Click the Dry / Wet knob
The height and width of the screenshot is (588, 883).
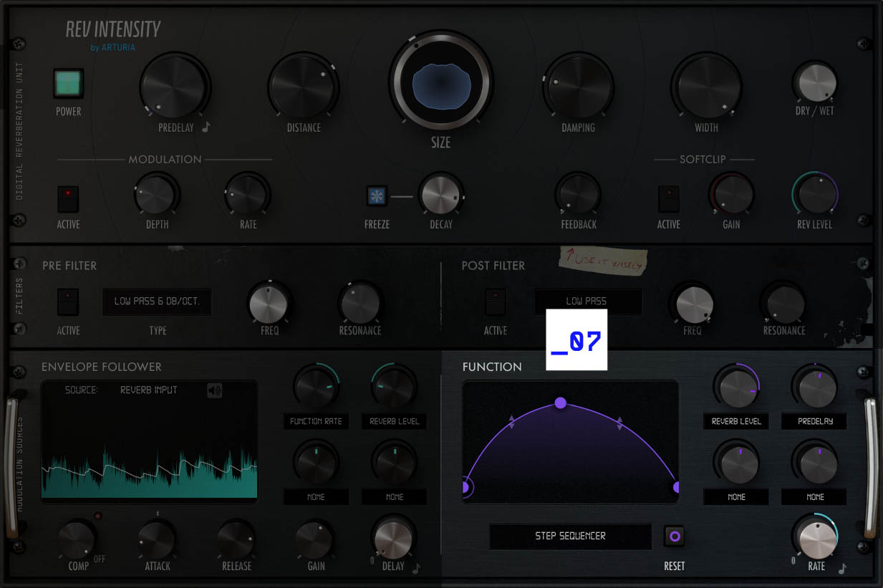click(x=814, y=82)
